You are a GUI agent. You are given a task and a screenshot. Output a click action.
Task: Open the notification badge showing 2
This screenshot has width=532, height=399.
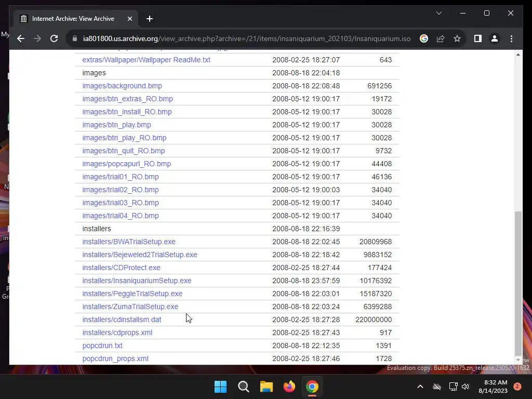click(517, 387)
